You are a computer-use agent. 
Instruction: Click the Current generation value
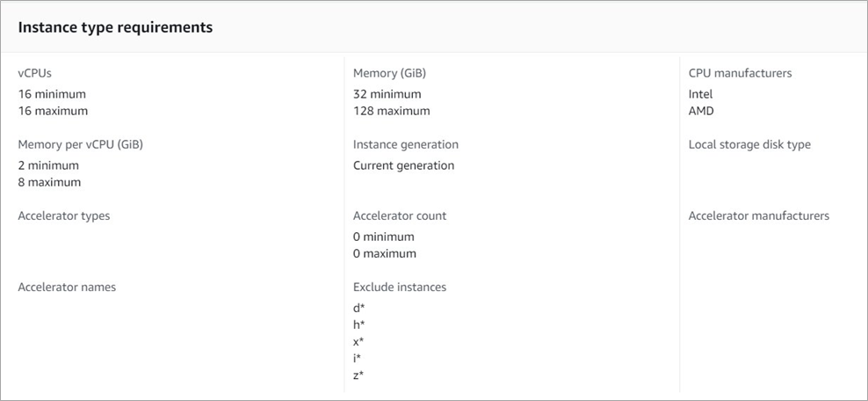(403, 165)
